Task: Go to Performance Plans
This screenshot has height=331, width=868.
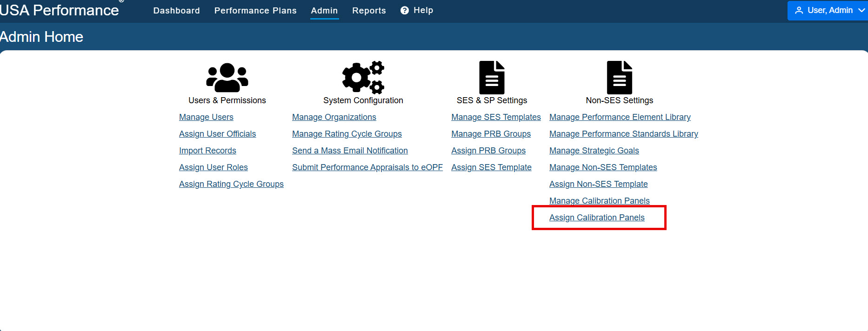Action: click(255, 10)
